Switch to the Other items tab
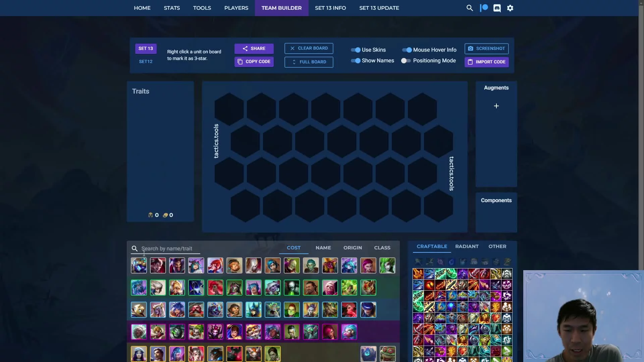Viewport: 644px width, 362px height. [x=497, y=246]
